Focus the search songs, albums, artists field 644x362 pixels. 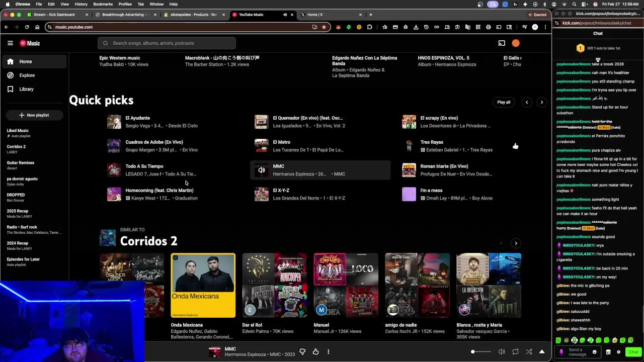(x=167, y=43)
